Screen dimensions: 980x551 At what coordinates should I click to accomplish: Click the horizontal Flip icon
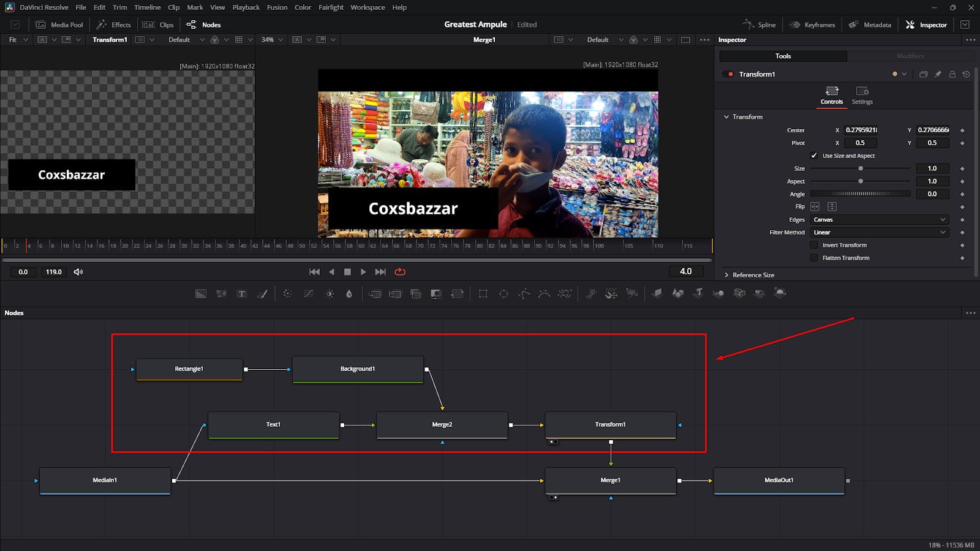pyautogui.click(x=815, y=207)
